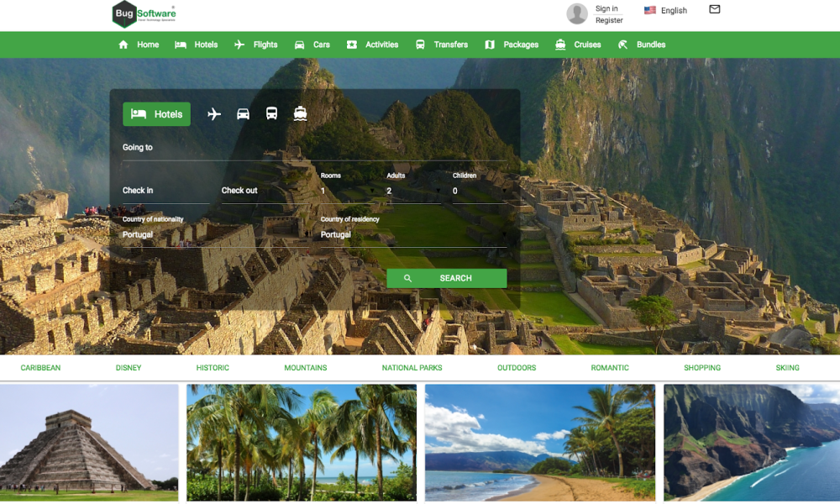
Task: Open the Mayan pyramid destination thumbnail
Action: [89, 443]
